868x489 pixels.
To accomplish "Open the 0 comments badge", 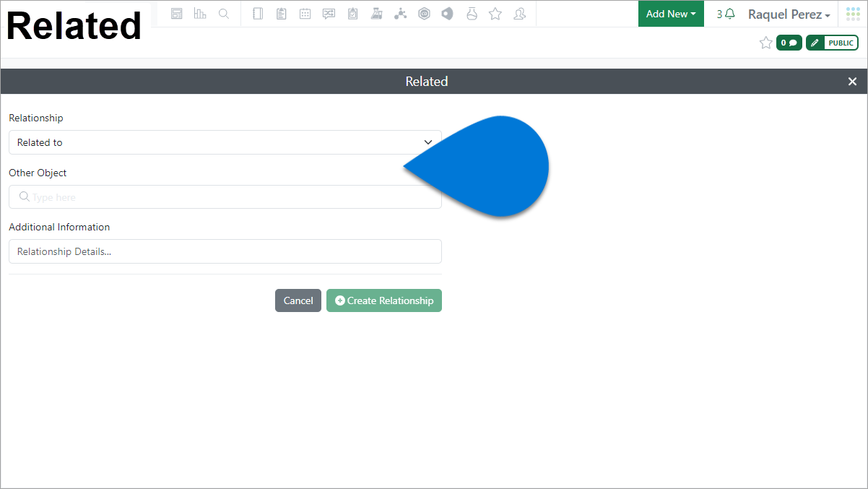I will [789, 43].
